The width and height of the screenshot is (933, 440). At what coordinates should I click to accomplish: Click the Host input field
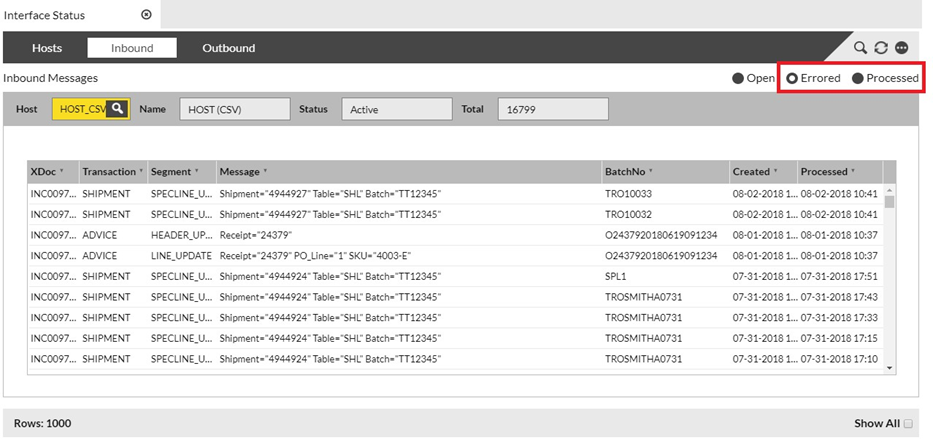pos(81,109)
